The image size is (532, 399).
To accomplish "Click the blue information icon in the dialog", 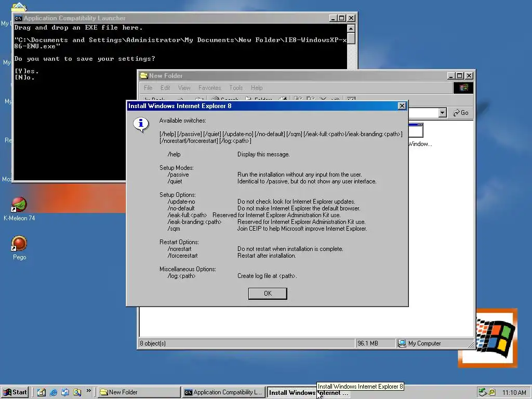I will point(141,125).
